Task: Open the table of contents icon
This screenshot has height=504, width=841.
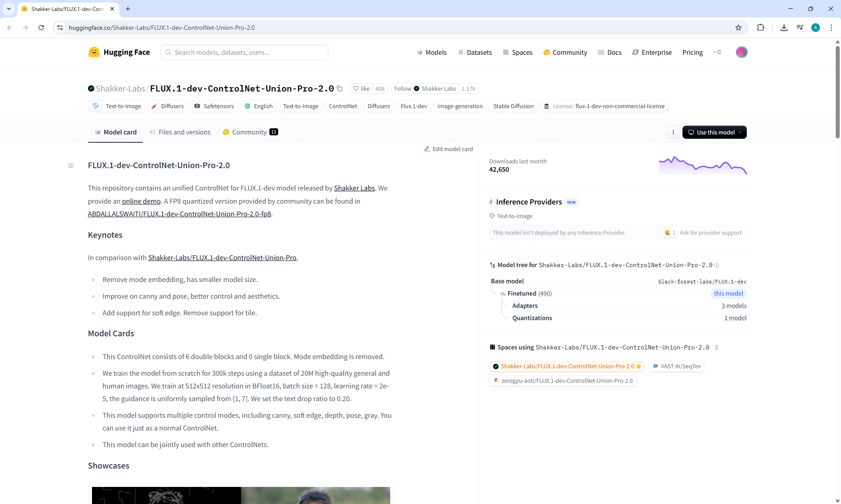Action: 71,166
